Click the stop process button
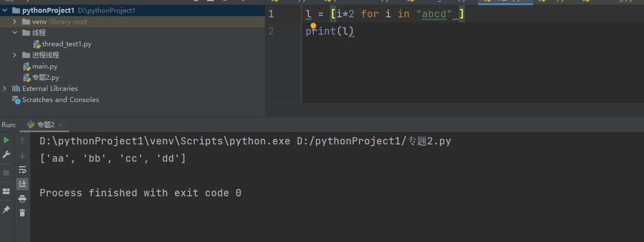644x242 pixels. pyautogui.click(x=6, y=173)
